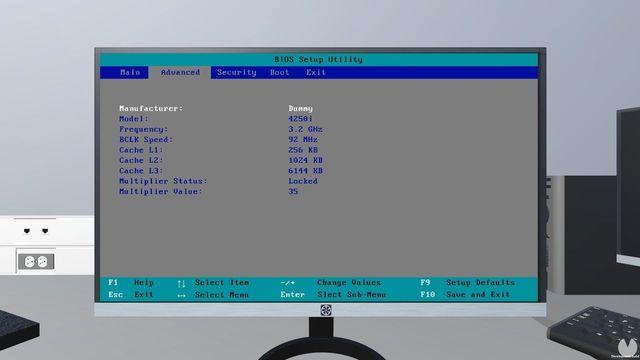Viewport: 640px width, 360px height.
Task: Click the monitor power logo button
Action: [x=326, y=310]
